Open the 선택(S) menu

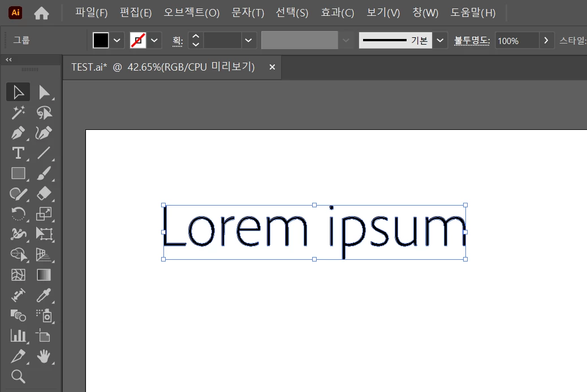(292, 13)
